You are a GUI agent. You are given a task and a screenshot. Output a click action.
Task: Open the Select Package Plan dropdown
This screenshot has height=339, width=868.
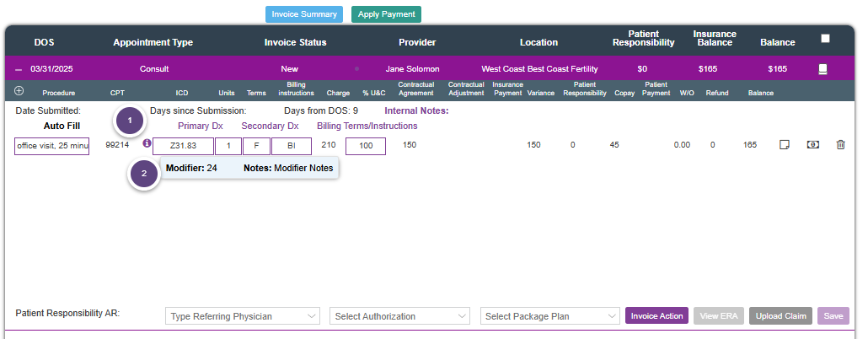[x=550, y=316]
